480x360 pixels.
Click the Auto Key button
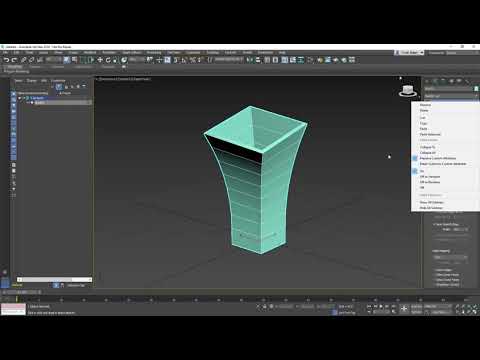[x=417, y=306]
